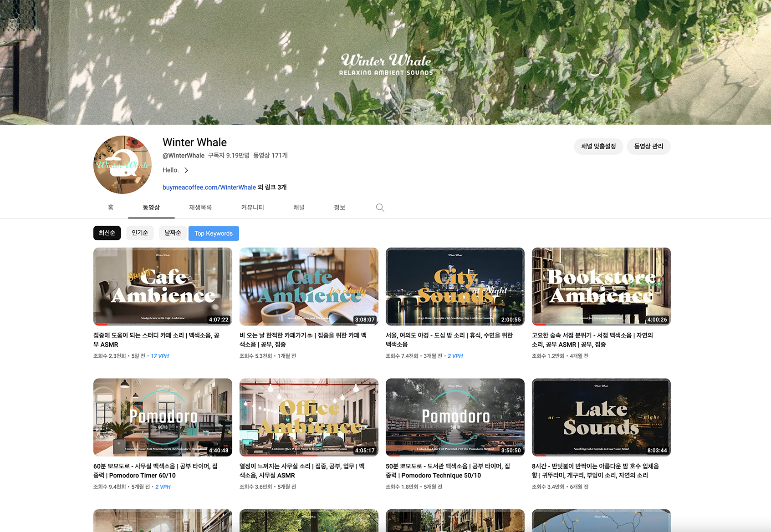The width and height of the screenshot is (771, 532).
Task: Open the Bookstore Ambience thumbnail
Action: [601, 287]
